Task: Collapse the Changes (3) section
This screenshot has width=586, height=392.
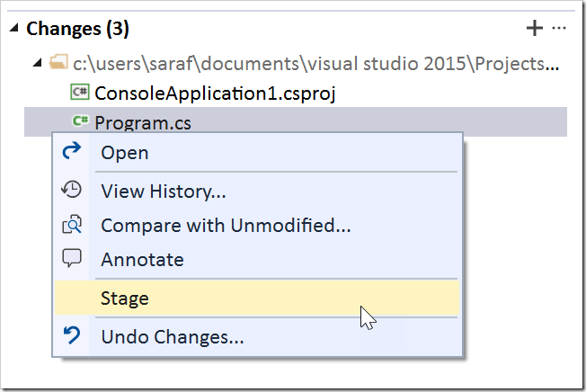Action: tap(14, 29)
